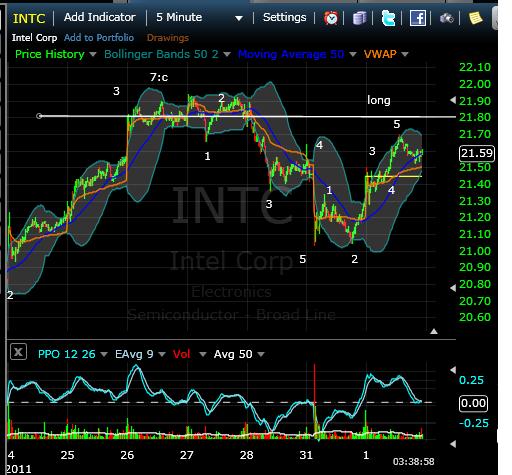
Task: Open Settings menu
Action: click(284, 17)
